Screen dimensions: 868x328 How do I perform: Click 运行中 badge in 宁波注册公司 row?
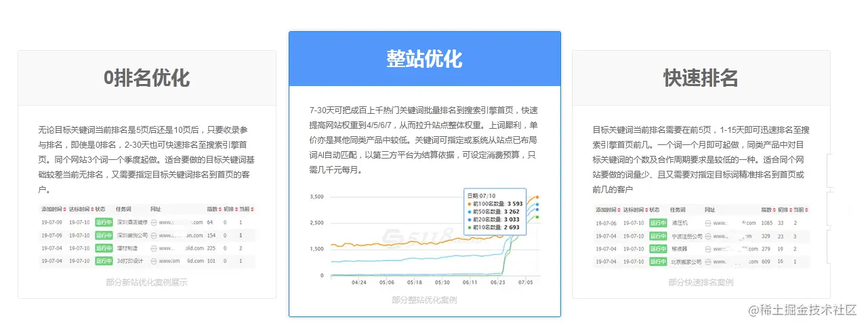pos(658,236)
